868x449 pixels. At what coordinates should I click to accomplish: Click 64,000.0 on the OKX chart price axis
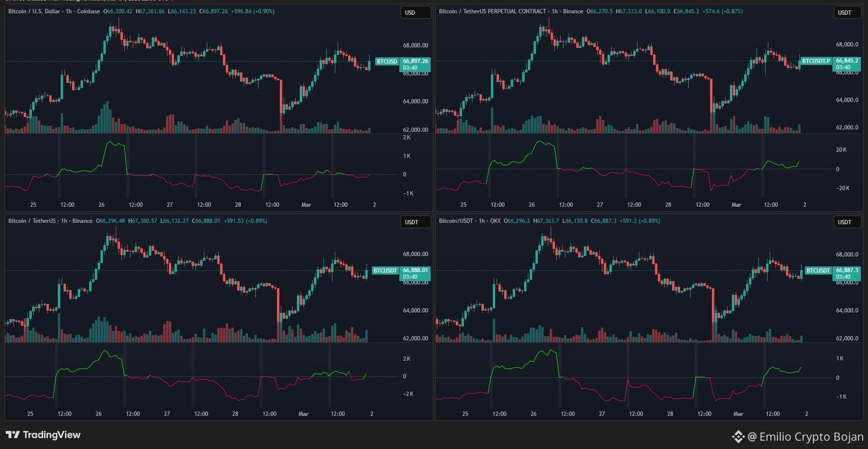(847, 311)
